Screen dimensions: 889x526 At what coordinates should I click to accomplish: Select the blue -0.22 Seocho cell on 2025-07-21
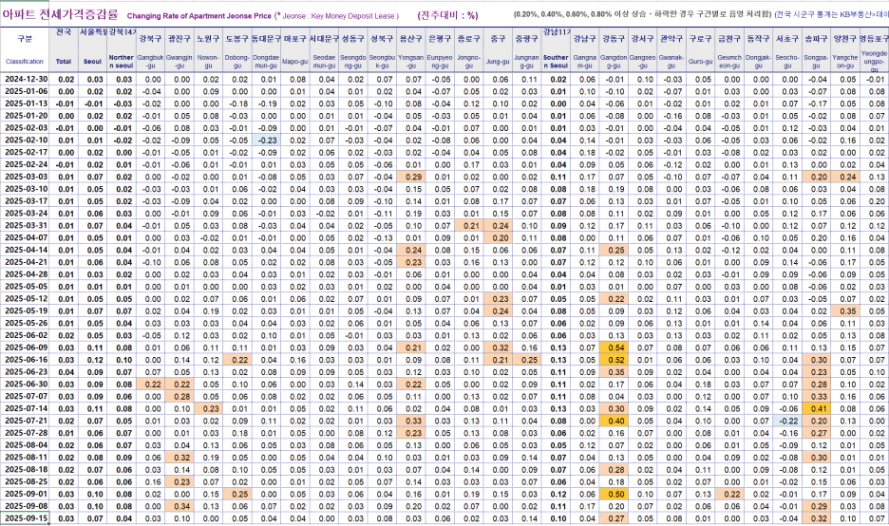pyautogui.click(x=787, y=421)
